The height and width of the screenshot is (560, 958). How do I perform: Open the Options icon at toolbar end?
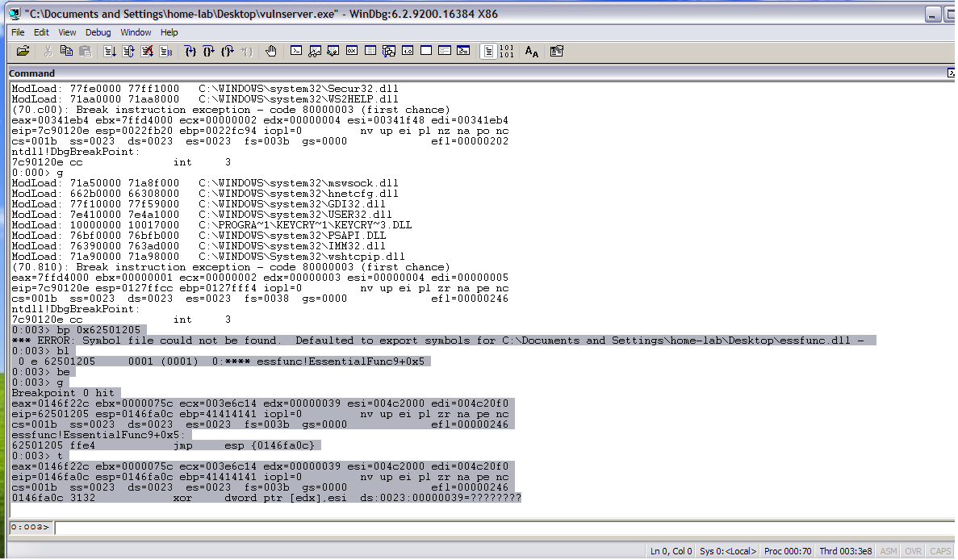point(556,52)
